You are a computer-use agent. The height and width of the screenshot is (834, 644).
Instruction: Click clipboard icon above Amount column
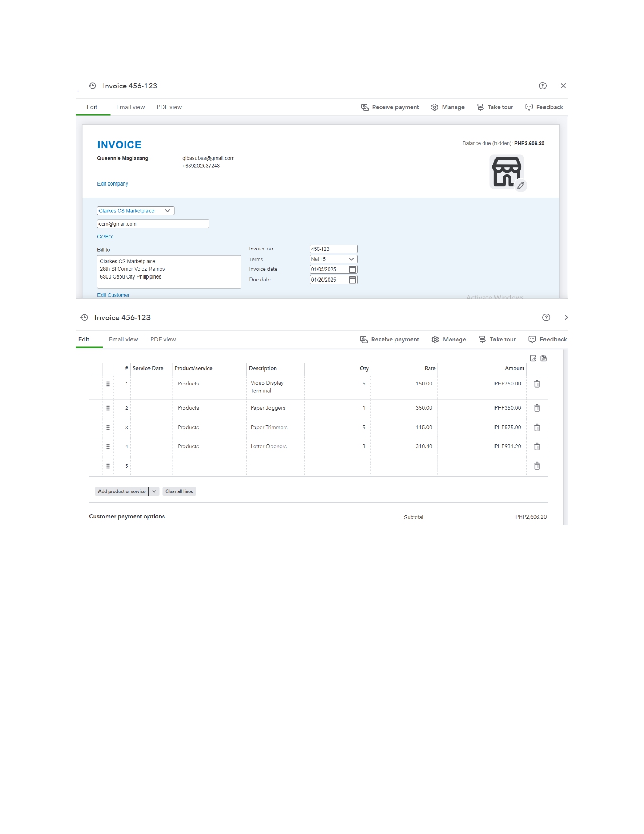click(x=543, y=358)
